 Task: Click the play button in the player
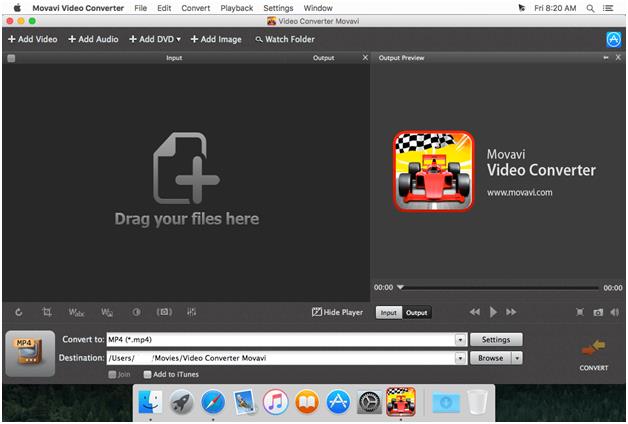point(493,312)
